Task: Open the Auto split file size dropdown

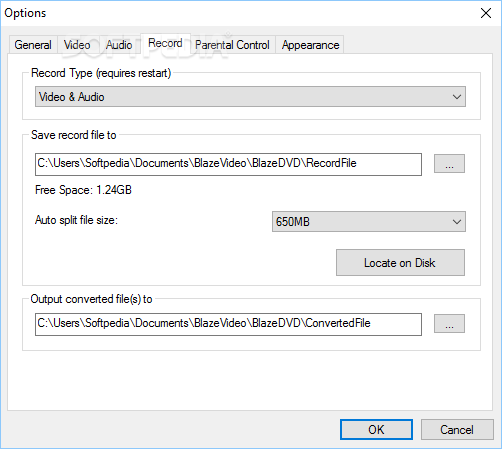Action: click(369, 221)
